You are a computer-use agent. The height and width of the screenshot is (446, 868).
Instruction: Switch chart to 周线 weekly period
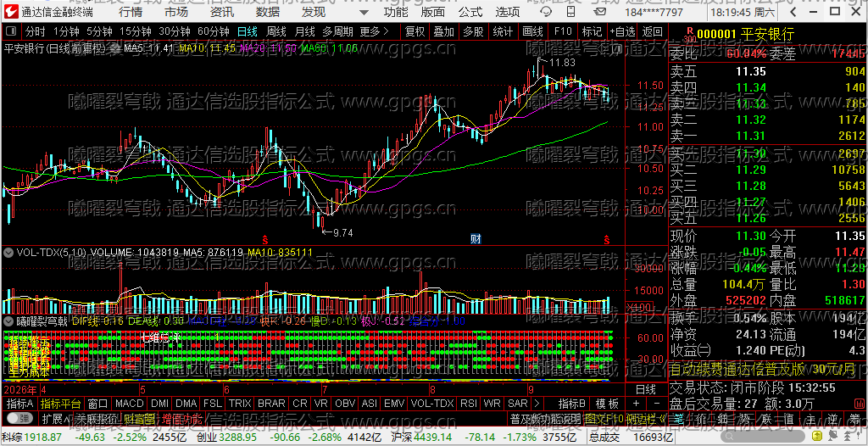276,31
